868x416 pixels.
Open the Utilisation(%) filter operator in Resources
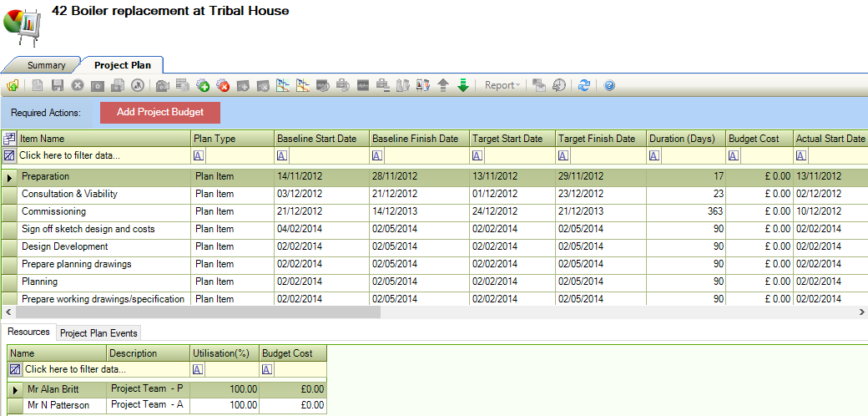198,369
